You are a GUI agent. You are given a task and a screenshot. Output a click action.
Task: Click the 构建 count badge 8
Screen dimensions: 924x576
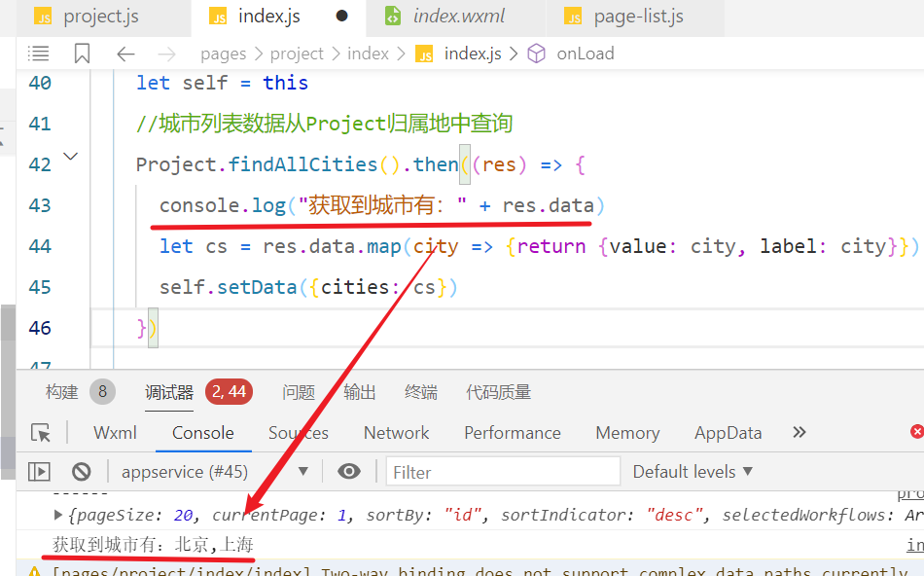(102, 391)
